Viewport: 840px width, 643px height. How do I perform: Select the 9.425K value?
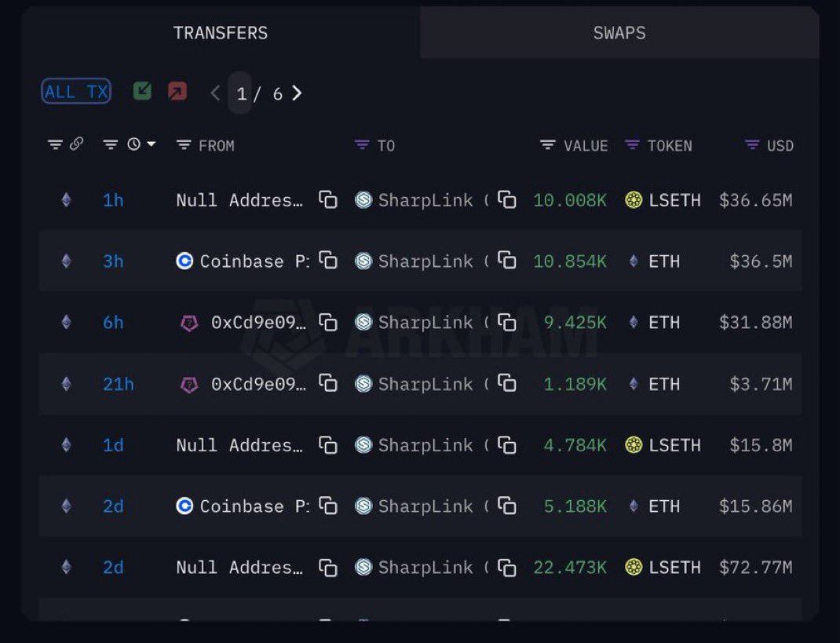coord(575,323)
